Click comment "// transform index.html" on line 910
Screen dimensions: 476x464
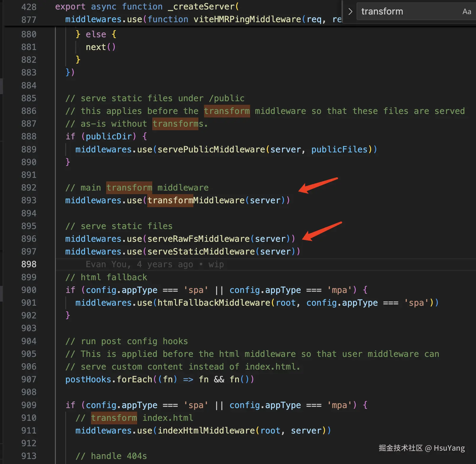(134, 418)
